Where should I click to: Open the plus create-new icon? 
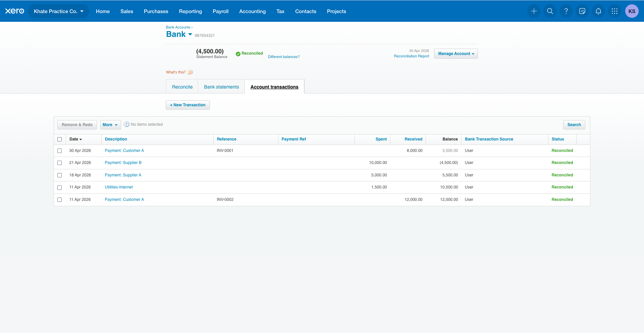tap(534, 11)
